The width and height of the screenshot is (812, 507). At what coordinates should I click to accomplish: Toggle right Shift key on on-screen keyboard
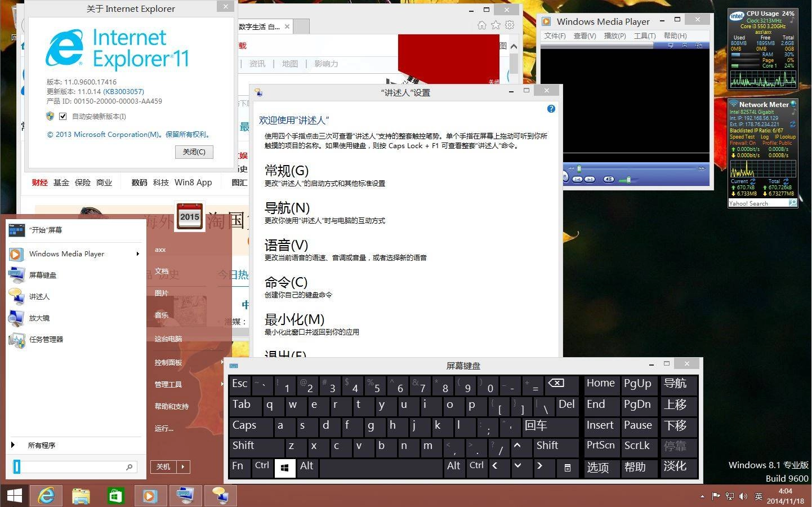tap(556, 447)
